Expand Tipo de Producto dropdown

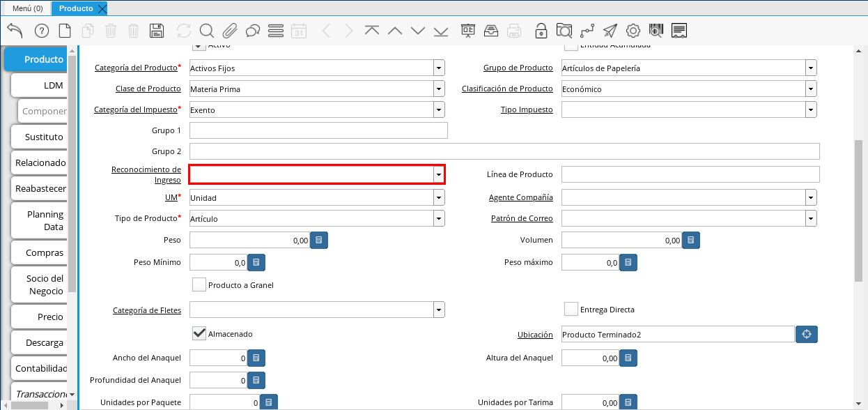pyautogui.click(x=439, y=218)
